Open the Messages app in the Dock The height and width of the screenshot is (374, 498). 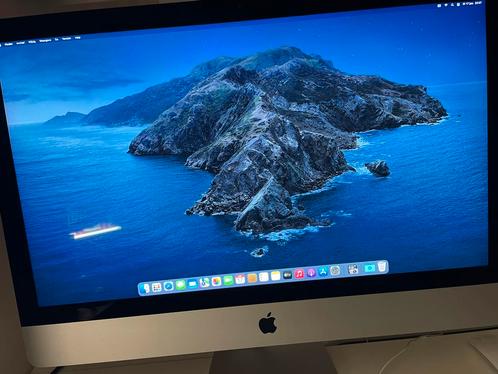click(x=180, y=285)
